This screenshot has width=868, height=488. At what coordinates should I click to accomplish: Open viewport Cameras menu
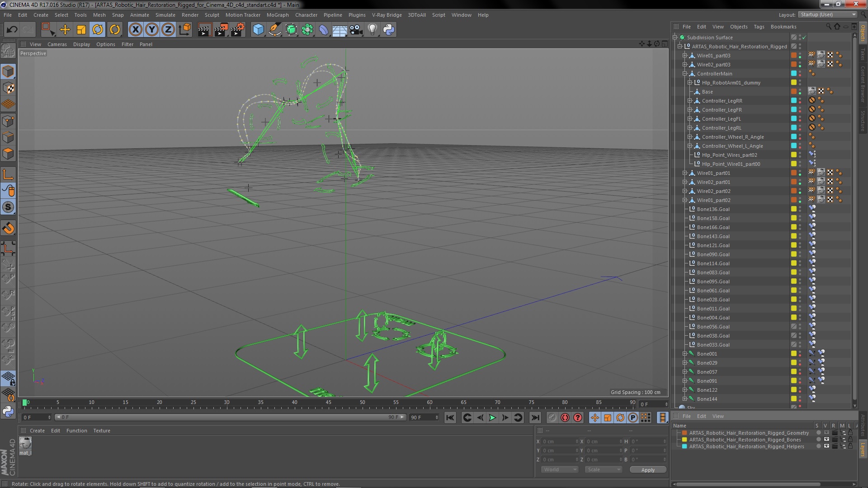click(57, 44)
